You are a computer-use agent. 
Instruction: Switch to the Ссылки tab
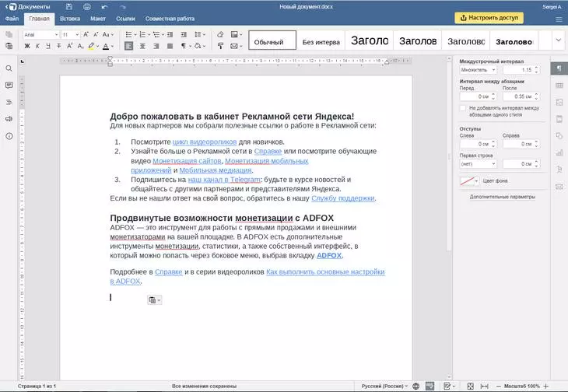125,19
